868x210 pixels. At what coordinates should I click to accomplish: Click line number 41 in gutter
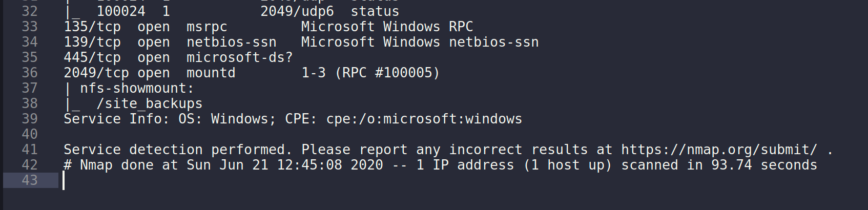point(30,150)
